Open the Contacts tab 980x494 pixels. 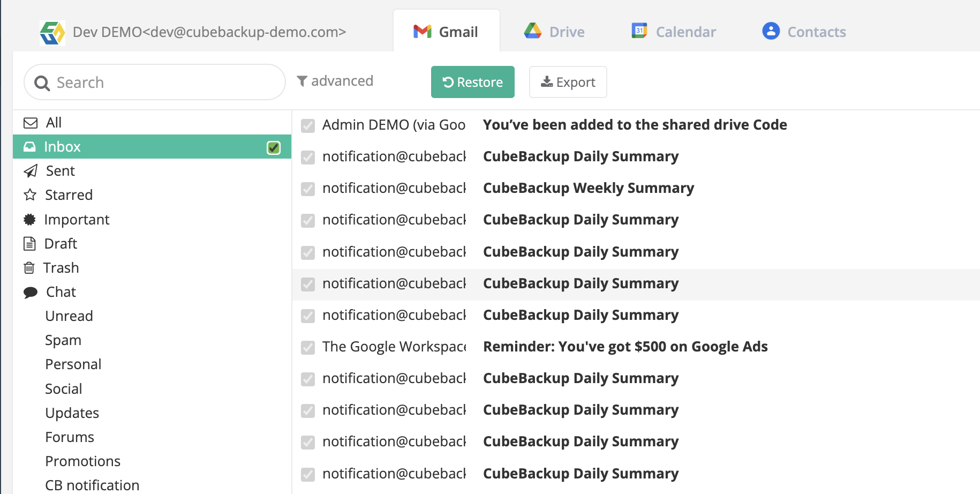(x=804, y=32)
